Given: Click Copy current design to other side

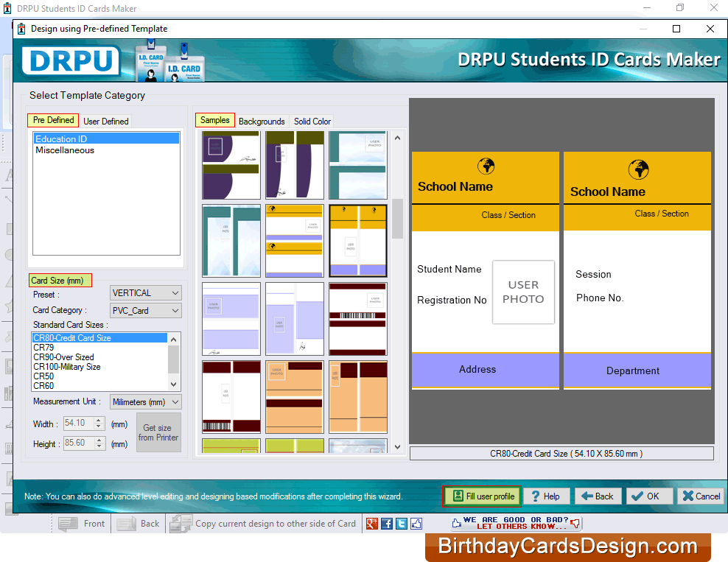Looking at the screenshot, I should click(x=263, y=524).
